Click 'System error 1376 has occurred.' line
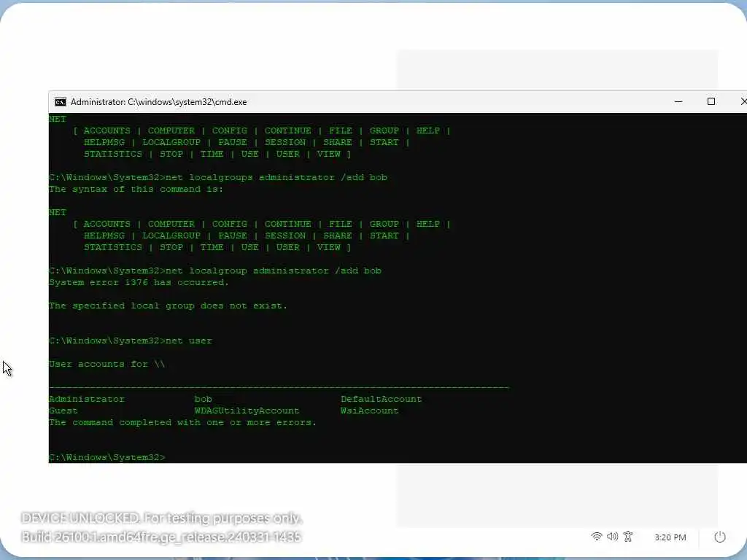This screenshot has width=747, height=560. click(x=139, y=282)
